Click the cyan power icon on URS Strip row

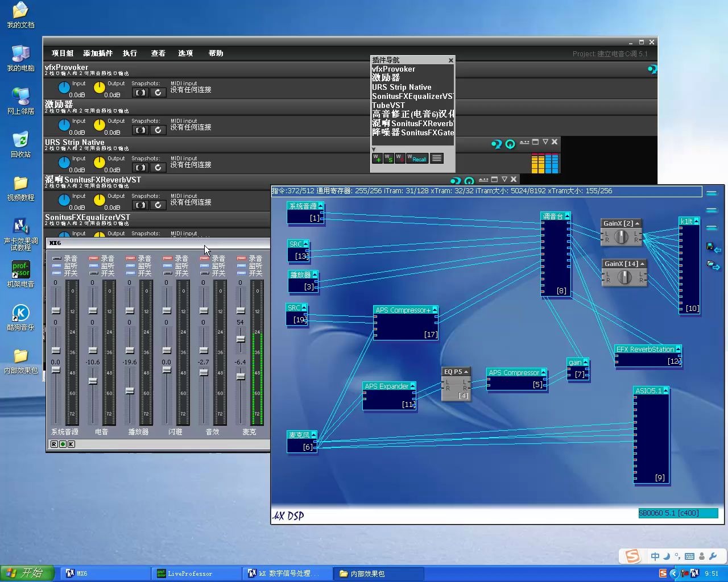510,144
